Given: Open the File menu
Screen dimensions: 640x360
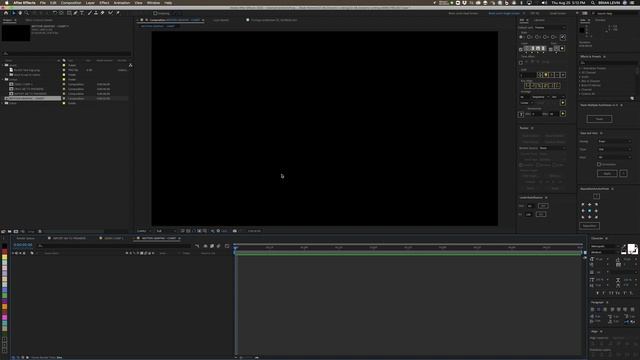Looking at the screenshot, I should click(42, 3).
